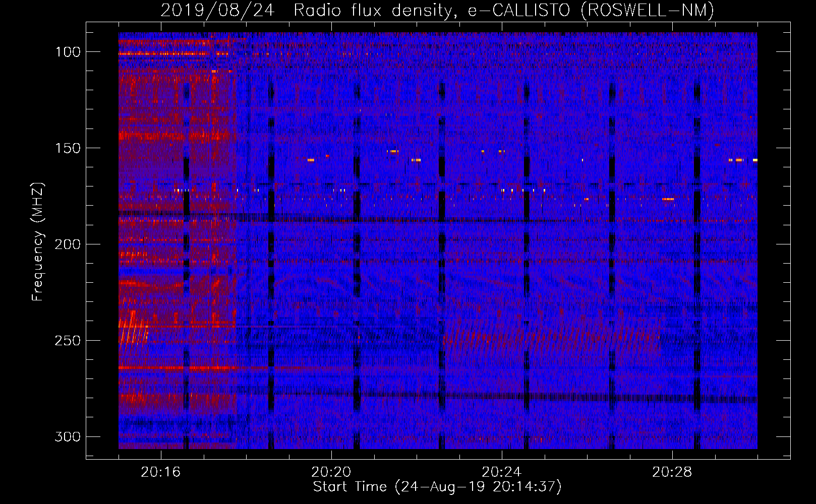Click the 20:16 time tick label
816x504 pixels.
coord(161,472)
